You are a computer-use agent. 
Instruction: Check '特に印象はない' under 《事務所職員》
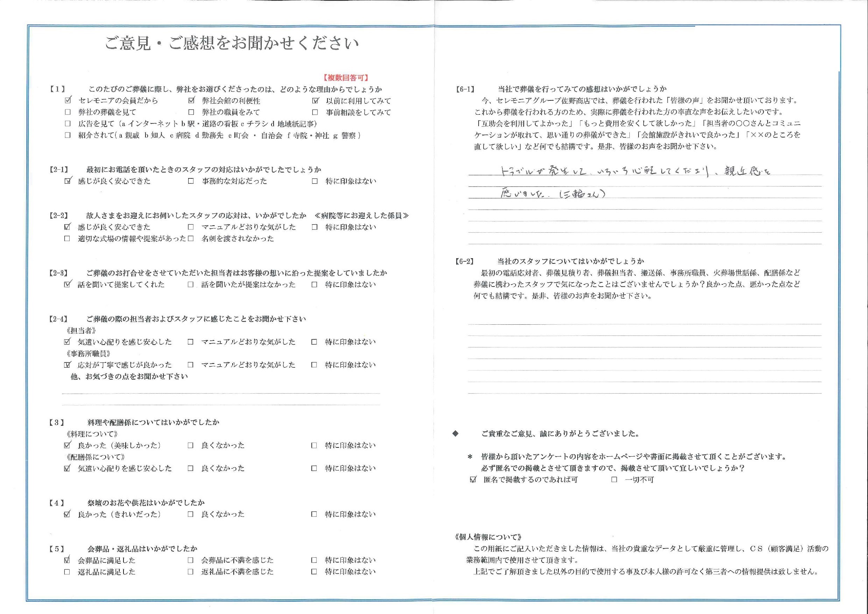(314, 365)
